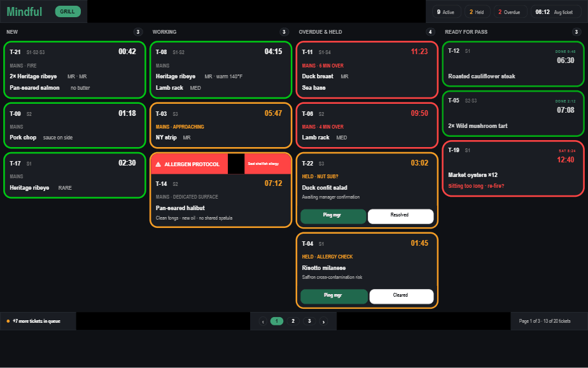Select Roasted cauliflower steak on T-12
Viewport: 588px width, 368px height.
[x=482, y=76]
